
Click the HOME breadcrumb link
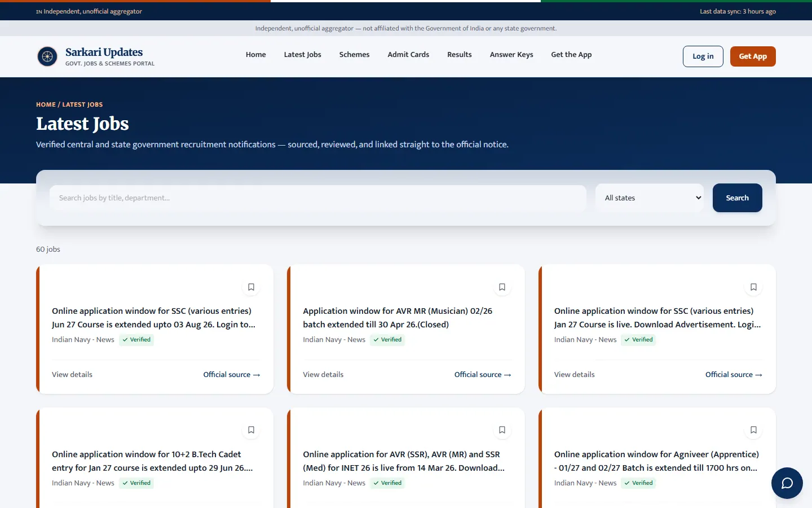coord(46,104)
